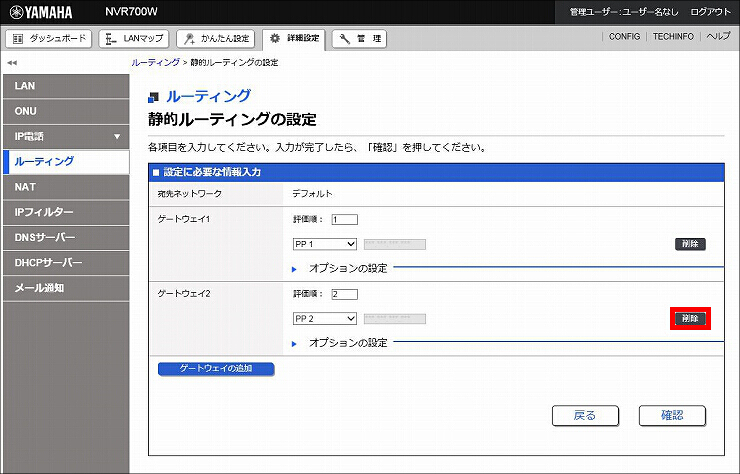The width and height of the screenshot is (740, 474).
Task: Click the ルーティング heading icon
Action: point(153,97)
